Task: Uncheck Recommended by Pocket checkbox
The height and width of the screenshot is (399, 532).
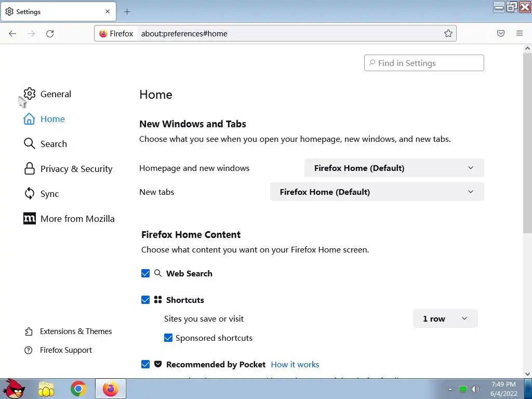Action: click(145, 364)
